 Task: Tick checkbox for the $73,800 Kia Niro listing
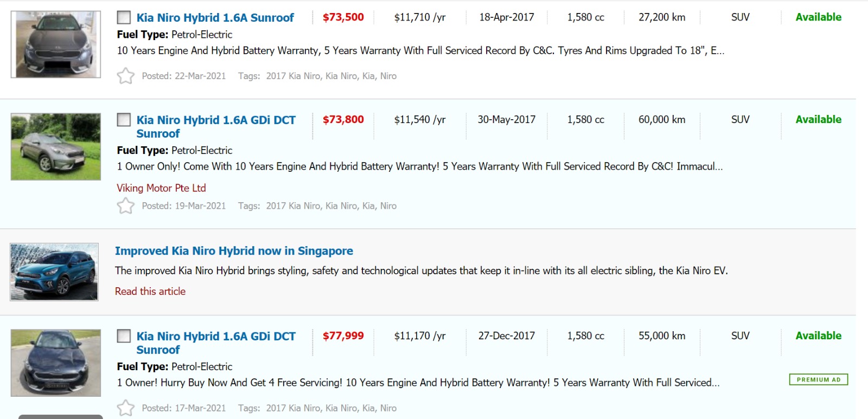[x=124, y=120]
